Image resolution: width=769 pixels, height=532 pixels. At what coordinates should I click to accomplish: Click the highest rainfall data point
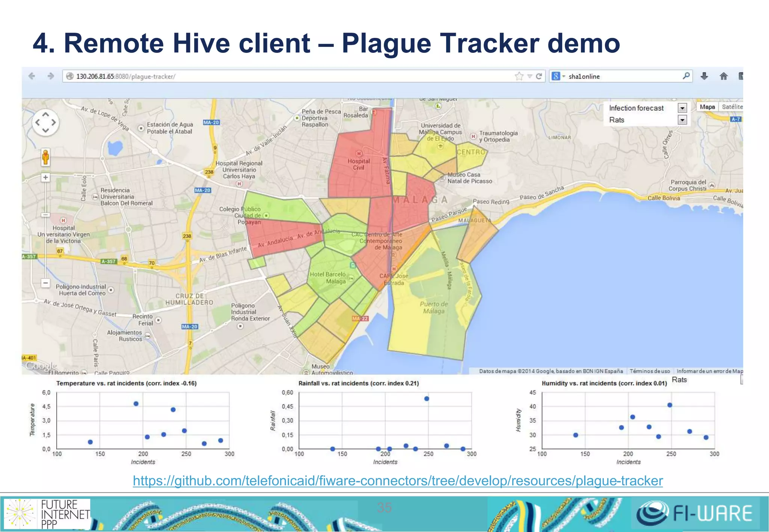click(x=427, y=398)
